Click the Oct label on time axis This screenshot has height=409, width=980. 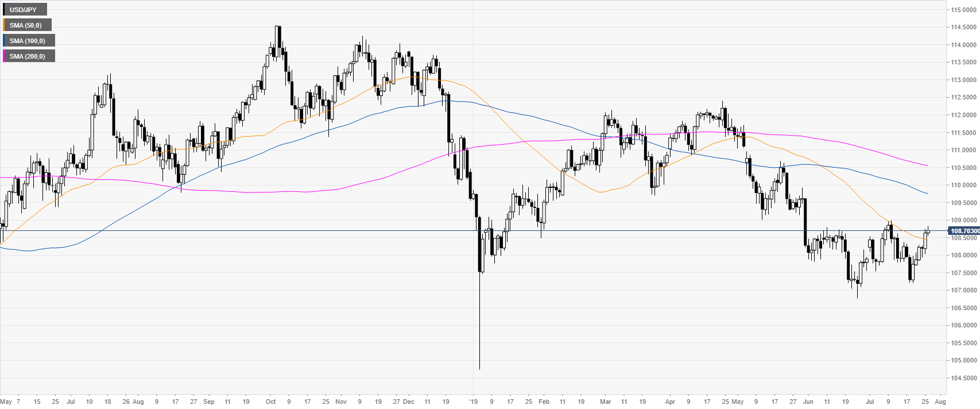pos(270,402)
